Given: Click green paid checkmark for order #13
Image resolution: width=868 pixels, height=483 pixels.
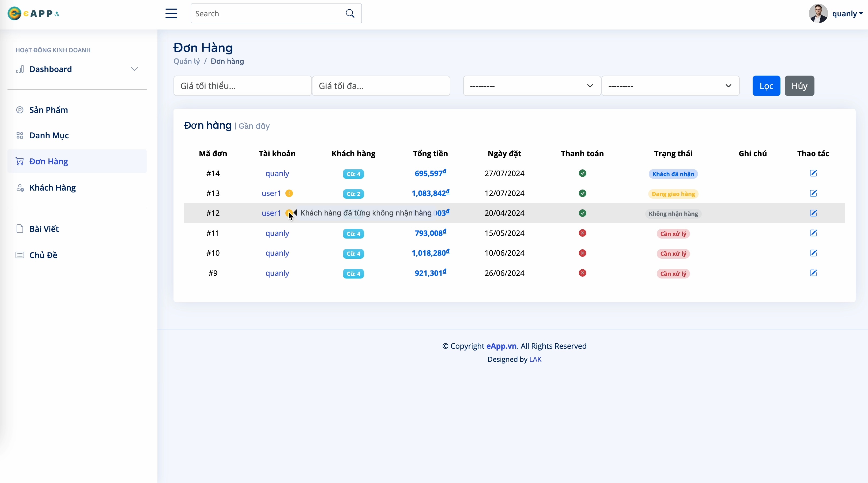Looking at the screenshot, I should (x=582, y=193).
